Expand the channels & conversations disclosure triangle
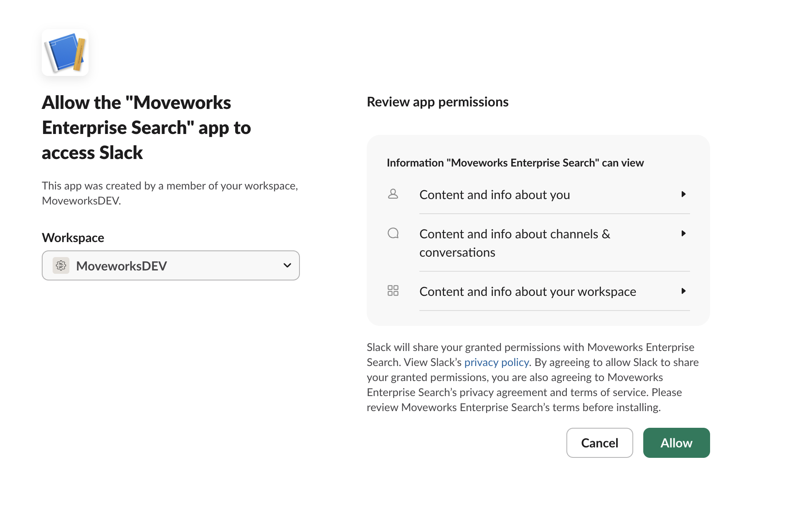This screenshot has height=505, width=812. [683, 233]
